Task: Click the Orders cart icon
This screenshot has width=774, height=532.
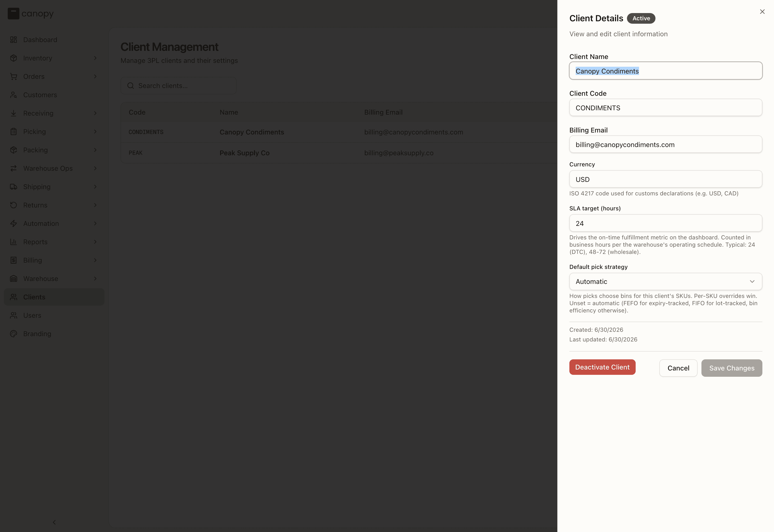Action: (x=13, y=76)
